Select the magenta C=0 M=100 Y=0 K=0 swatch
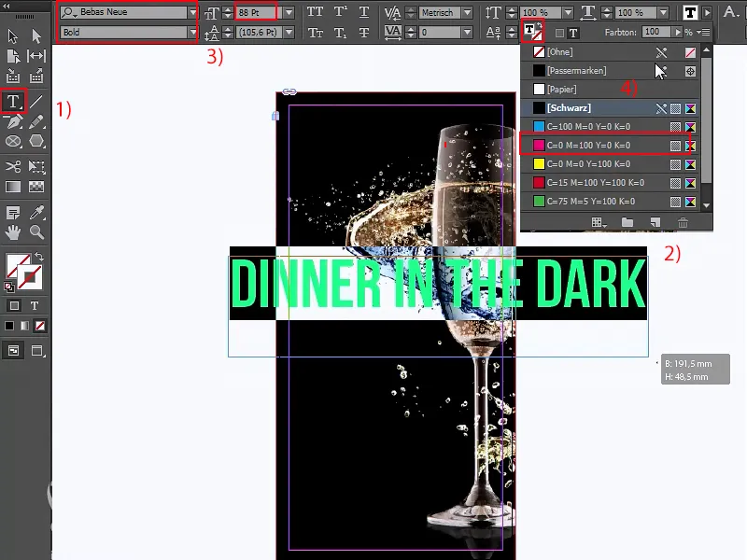The height and width of the screenshot is (560, 747). (610, 146)
